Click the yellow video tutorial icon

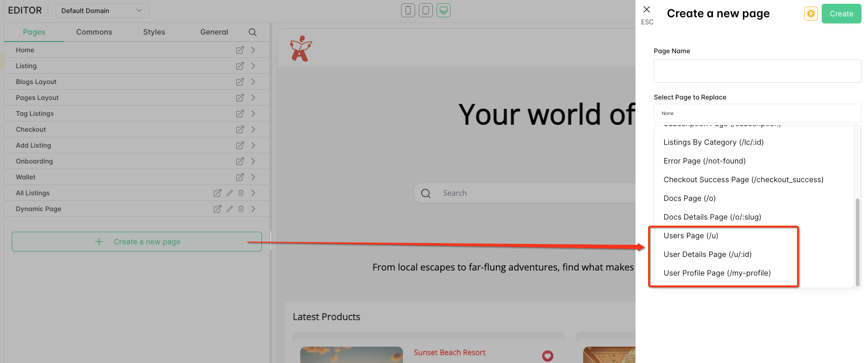pyautogui.click(x=811, y=14)
